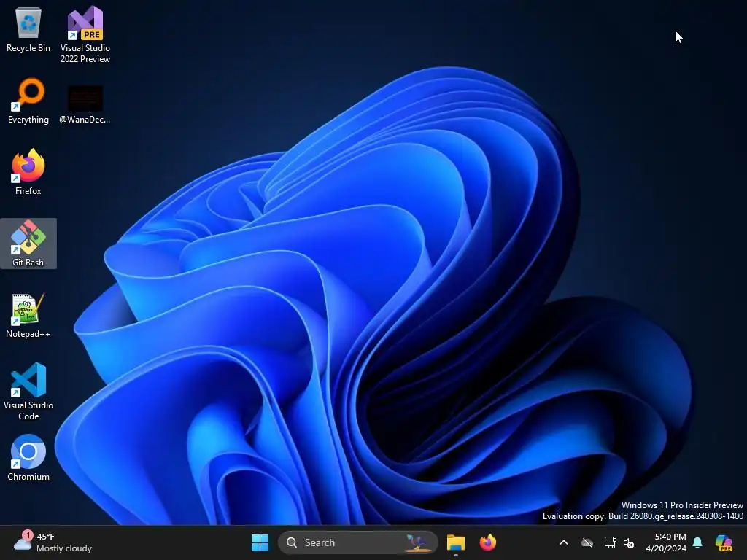747x560 pixels.
Task: Expand the hidden system tray icons chevron
Action: pos(564,542)
